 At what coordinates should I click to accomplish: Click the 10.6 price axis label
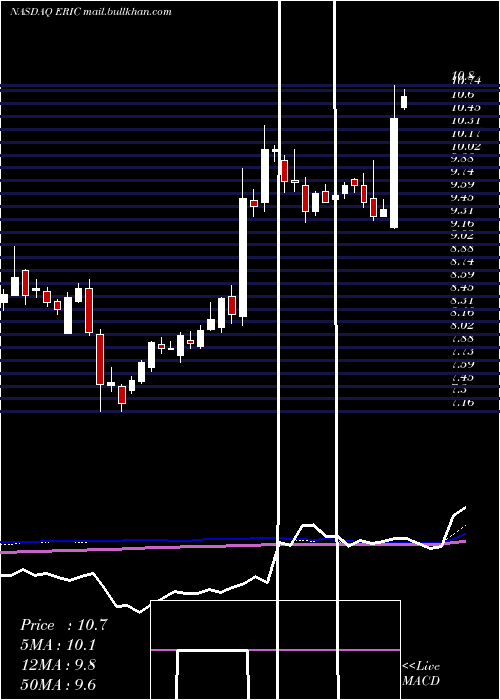coord(462,95)
